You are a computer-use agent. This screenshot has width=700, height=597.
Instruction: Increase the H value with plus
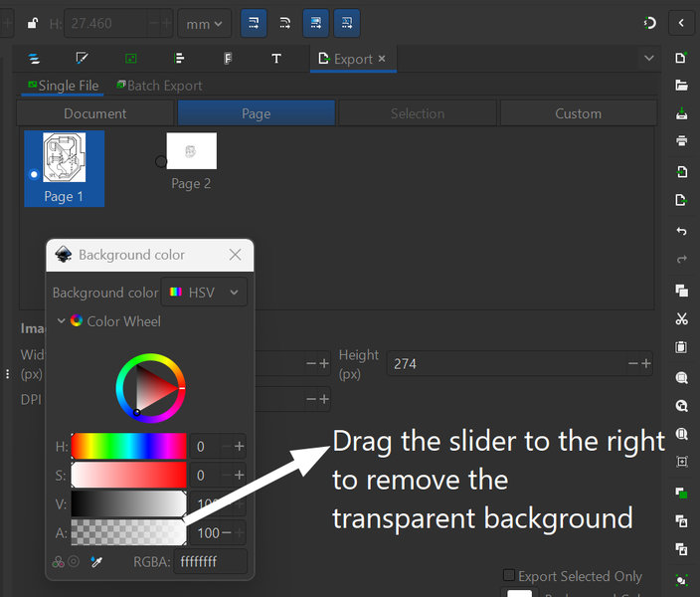point(240,446)
